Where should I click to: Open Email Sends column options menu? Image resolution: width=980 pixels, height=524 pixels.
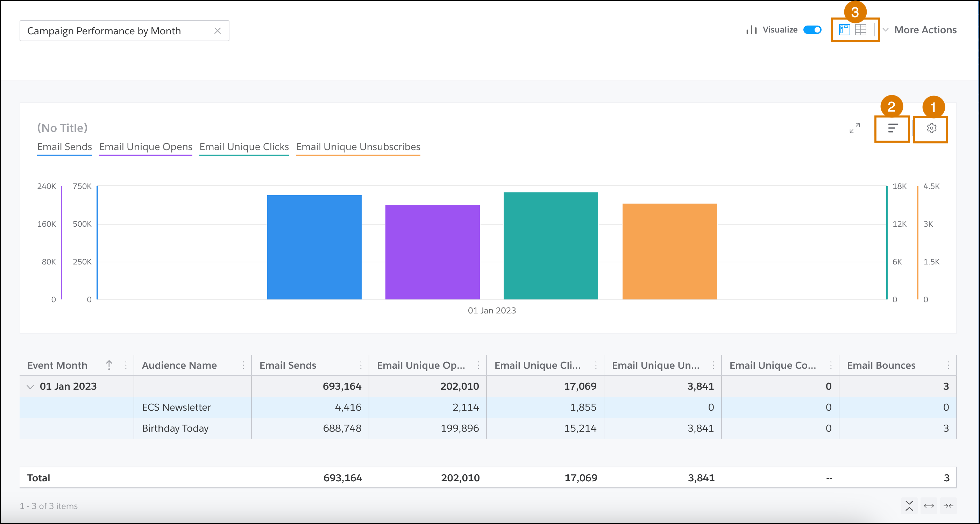(360, 365)
